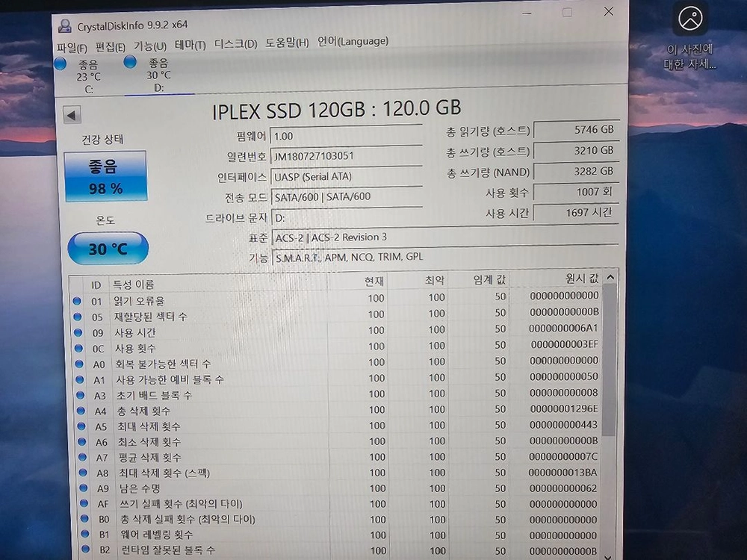Click the 원시 값 column header
747x560 pixels.
click(x=556, y=278)
